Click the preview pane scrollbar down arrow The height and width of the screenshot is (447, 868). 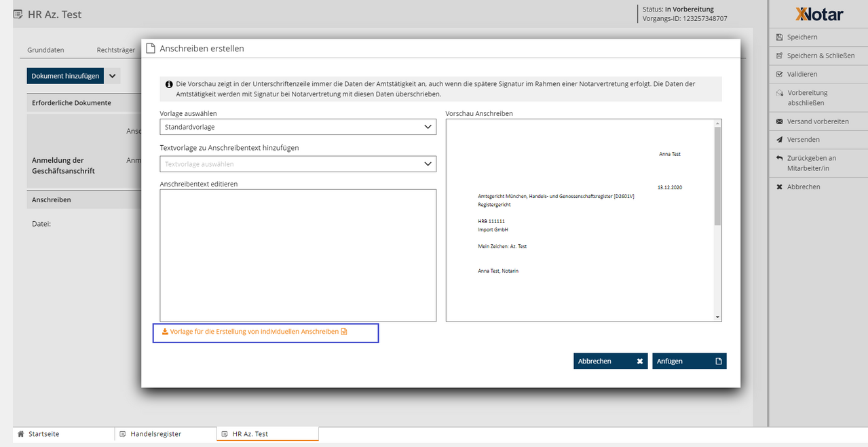click(717, 317)
